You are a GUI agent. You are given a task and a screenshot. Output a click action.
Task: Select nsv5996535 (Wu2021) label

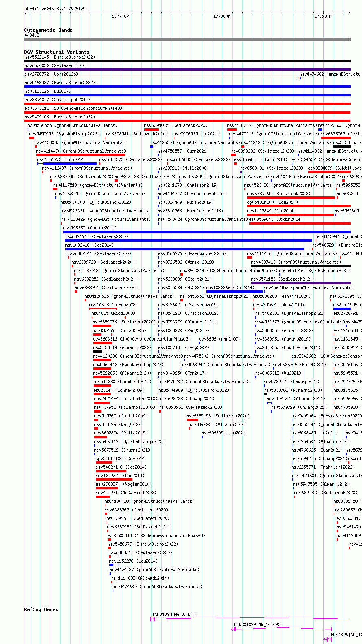coord(196,134)
